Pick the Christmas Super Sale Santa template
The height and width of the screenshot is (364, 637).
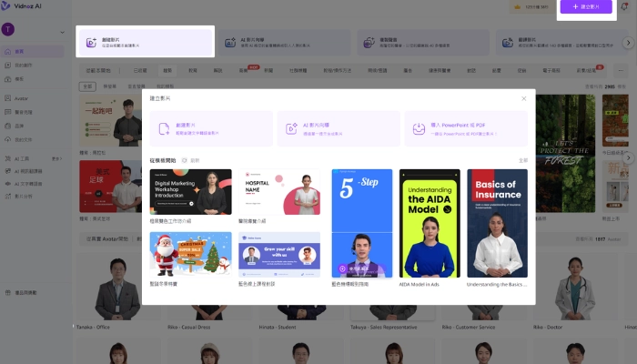190,255
